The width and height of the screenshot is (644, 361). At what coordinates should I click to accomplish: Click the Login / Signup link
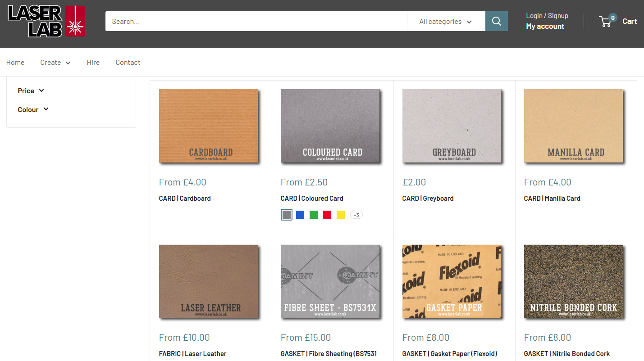tap(547, 16)
